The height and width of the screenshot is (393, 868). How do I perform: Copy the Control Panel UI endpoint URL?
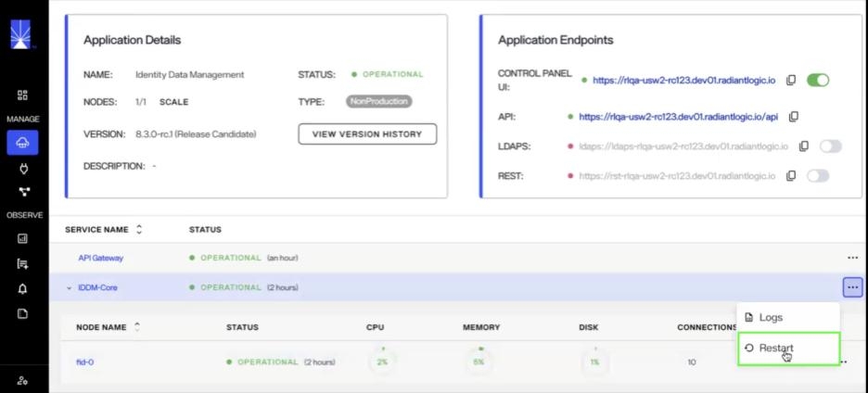click(x=791, y=81)
